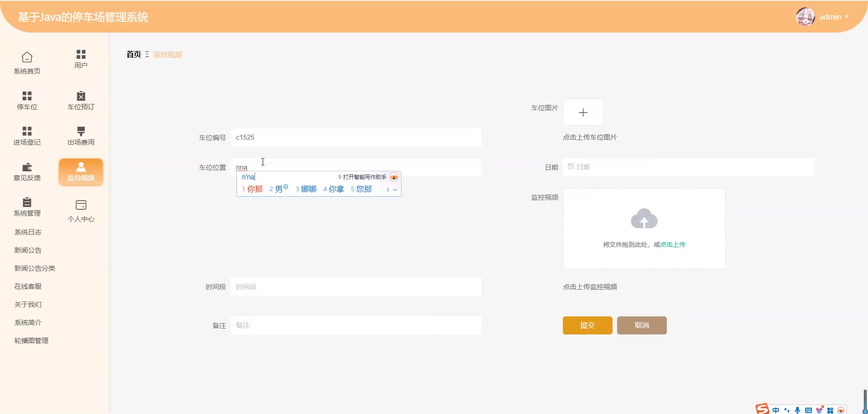Open the 日期 date picker field

(x=688, y=167)
